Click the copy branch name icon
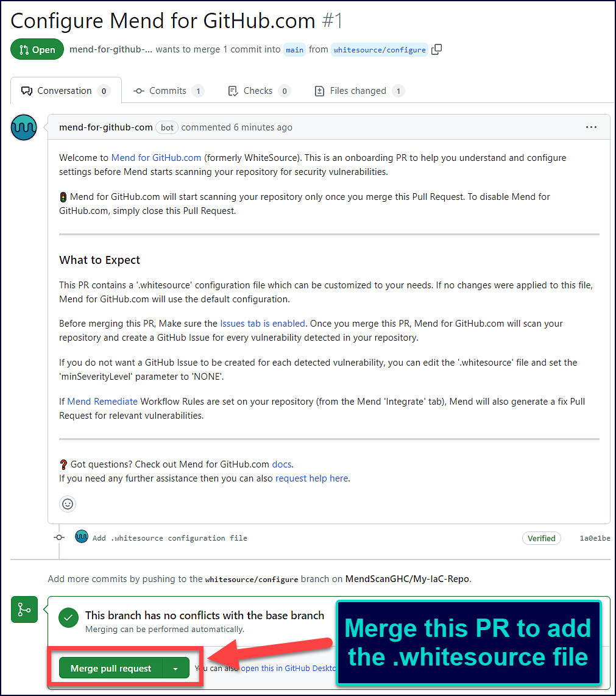The width and height of the screenshot is (616, 696). point(436,50)
